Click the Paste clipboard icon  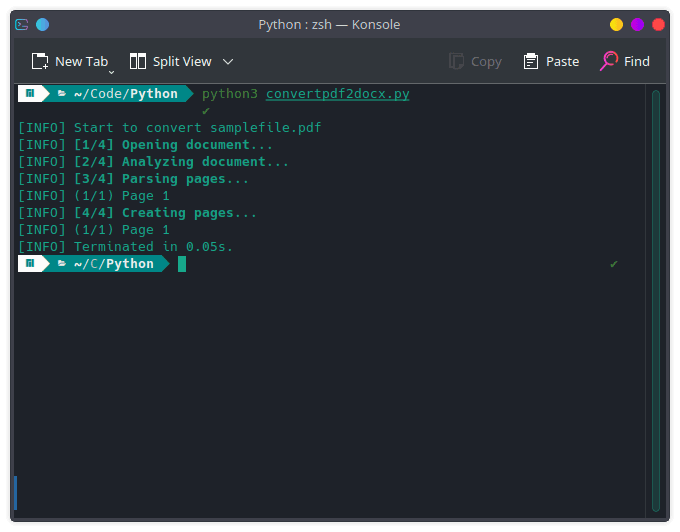coord(531,62)
